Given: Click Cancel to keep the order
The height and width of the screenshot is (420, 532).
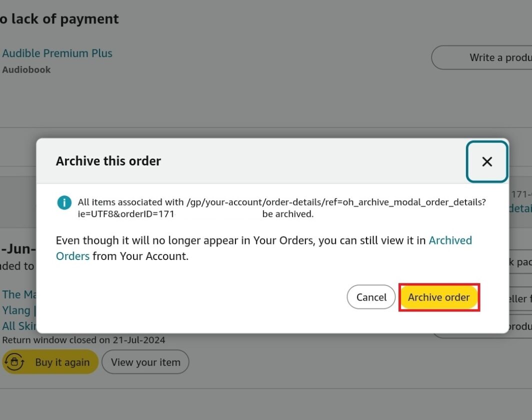Looking at the screenshot, I should (371, 297).
